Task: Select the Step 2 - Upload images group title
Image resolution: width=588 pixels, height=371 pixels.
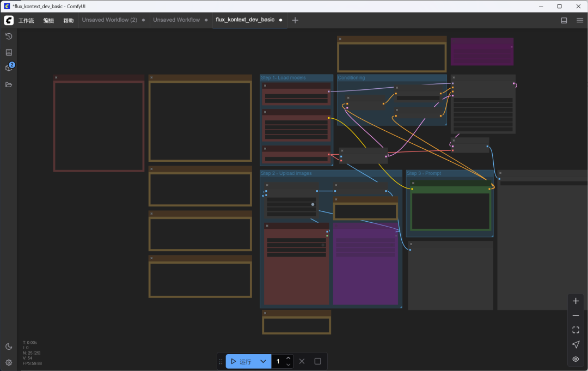Action: pyautogui.click(x=286, y=173)
